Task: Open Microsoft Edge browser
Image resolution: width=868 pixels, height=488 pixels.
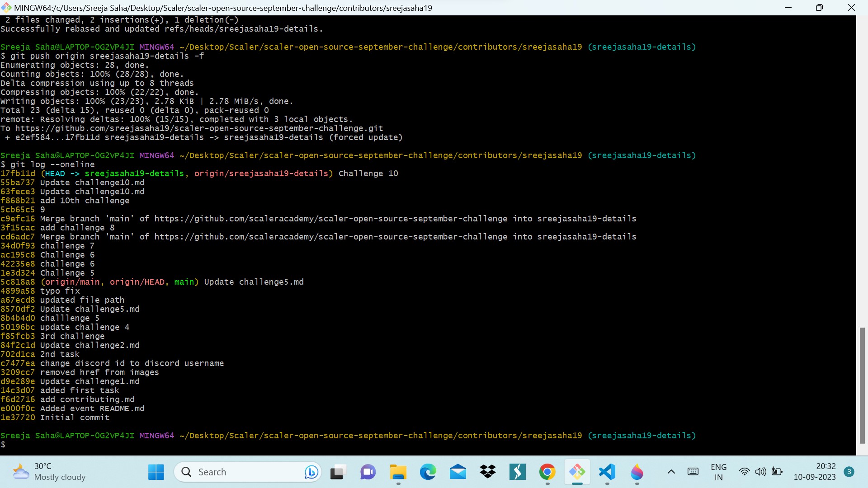Action: coord(428,472)
